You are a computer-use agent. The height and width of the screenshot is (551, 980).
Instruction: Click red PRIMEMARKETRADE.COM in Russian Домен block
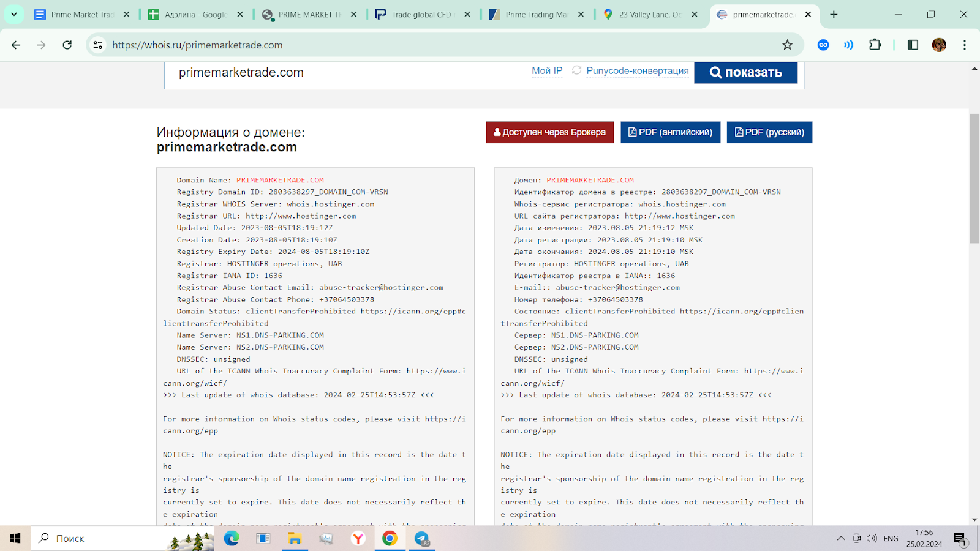click(x=590, y=180)
